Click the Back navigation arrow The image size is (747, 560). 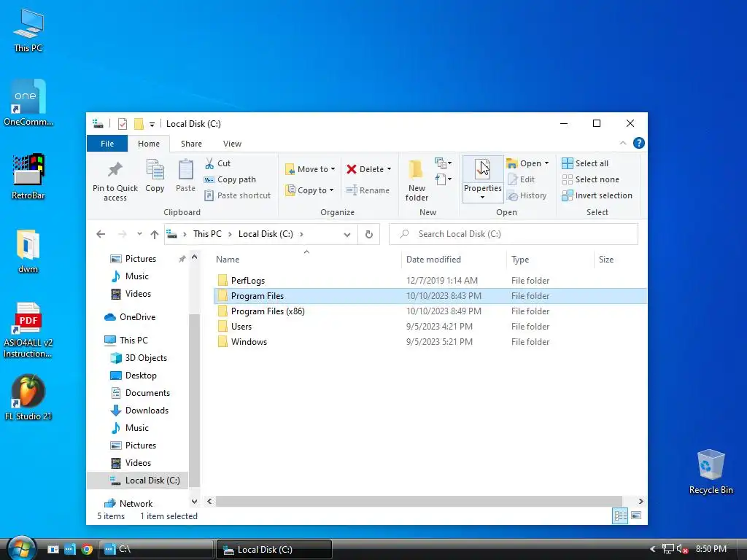[101, 234]
